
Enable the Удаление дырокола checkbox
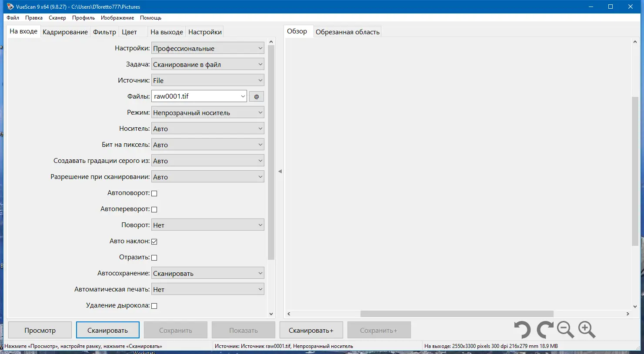(x=154, y=306)
